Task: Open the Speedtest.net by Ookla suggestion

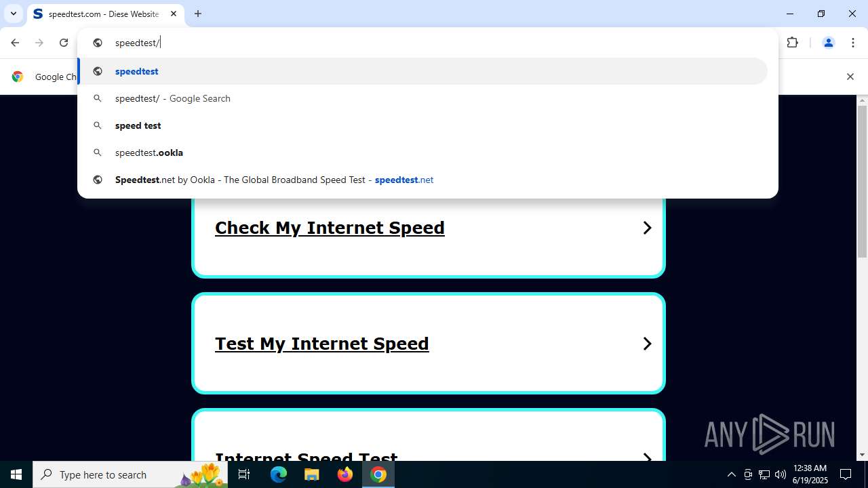Action: [423, 180]
